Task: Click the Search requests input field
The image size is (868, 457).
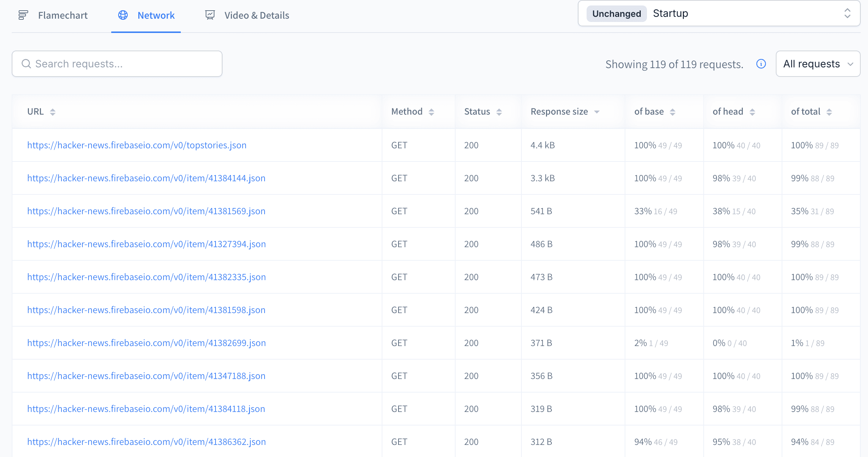Action: [117, 64]
